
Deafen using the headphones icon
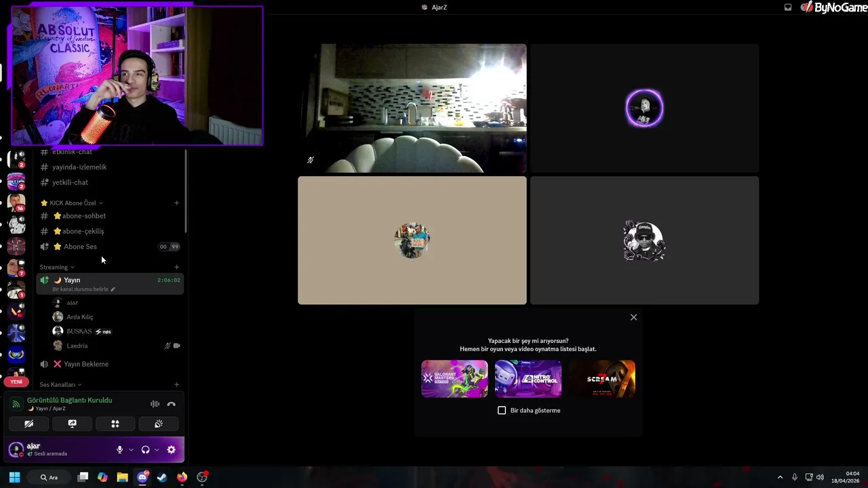[x=145, y=449]
